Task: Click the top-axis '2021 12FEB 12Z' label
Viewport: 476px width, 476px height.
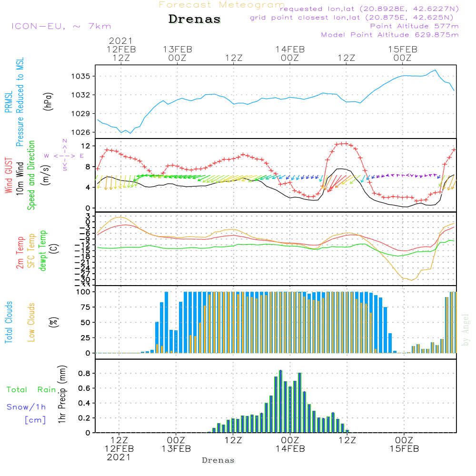Action: pyautogui.click(x=121, y=49)
